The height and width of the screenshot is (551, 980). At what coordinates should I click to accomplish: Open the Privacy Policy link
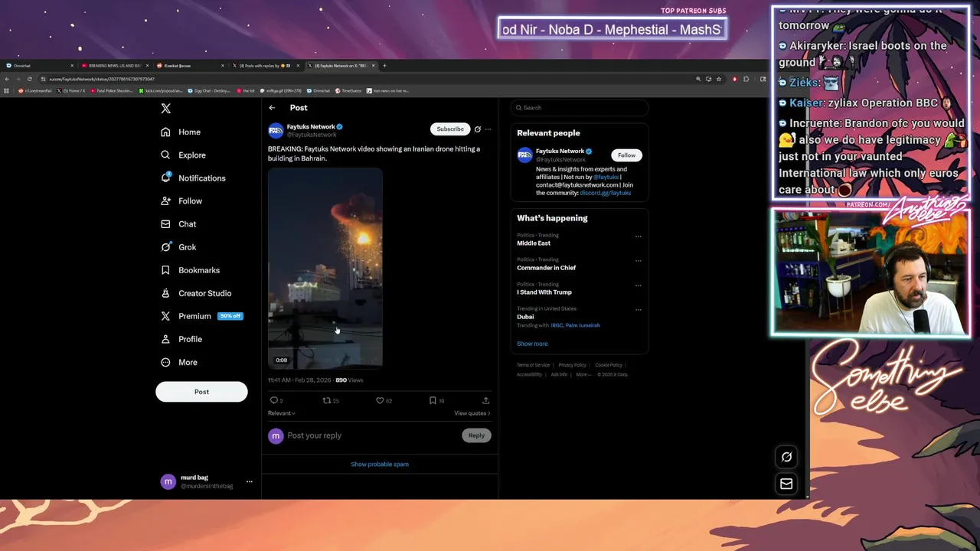point(572,365)
